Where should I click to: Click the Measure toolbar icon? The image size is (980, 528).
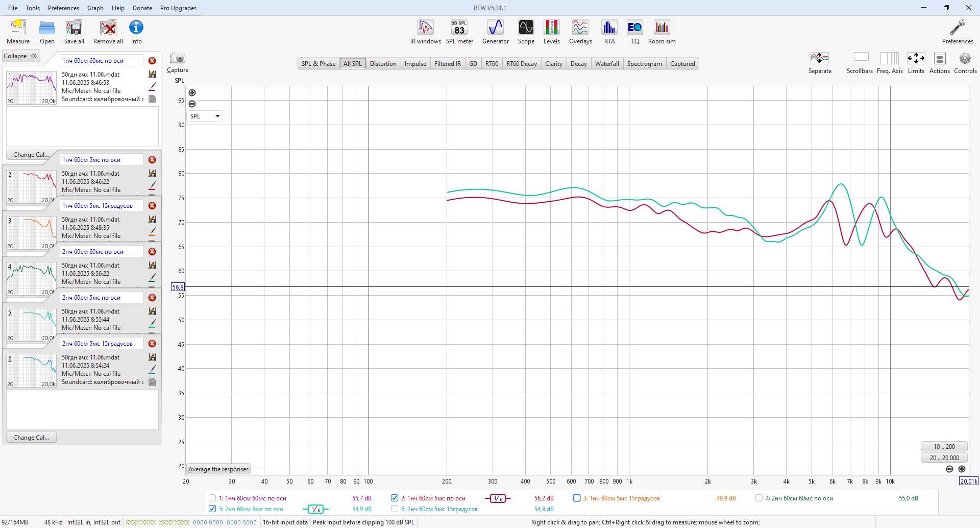[x=18, y=32]
